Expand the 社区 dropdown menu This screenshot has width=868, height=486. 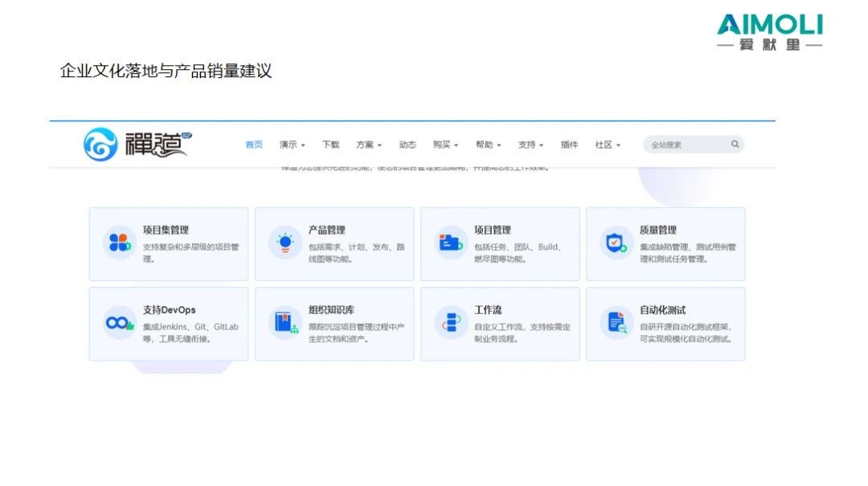pyautogui.click(x=608, y=145)
